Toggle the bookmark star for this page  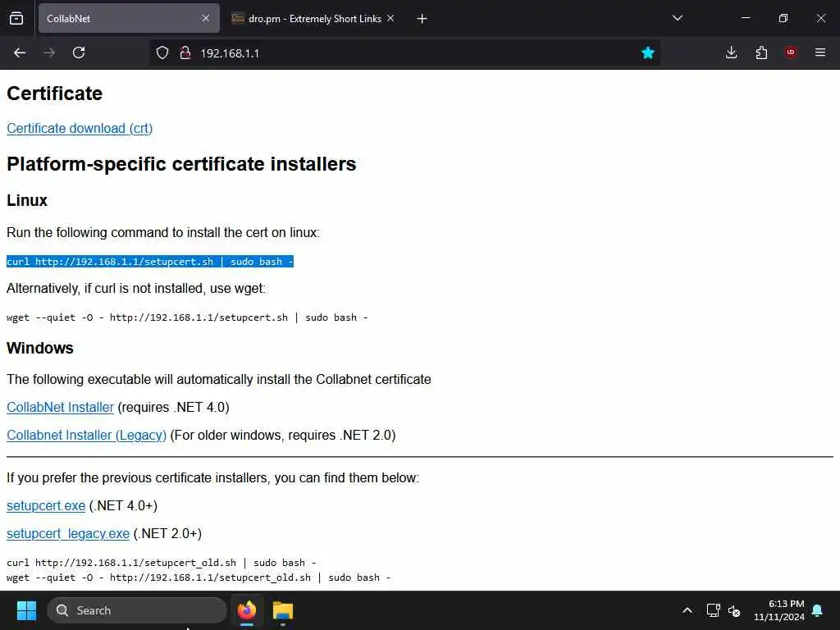pos(648,52)
